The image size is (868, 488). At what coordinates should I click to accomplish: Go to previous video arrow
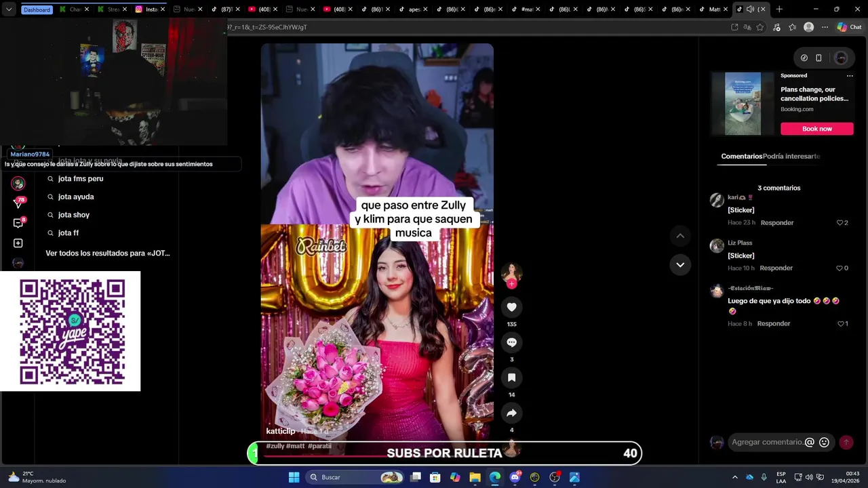click(680, 236)
